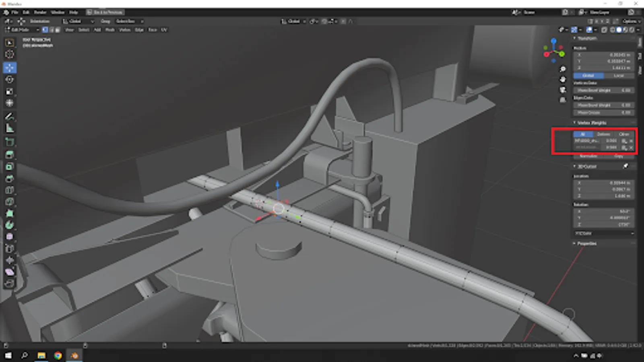This screenshot has height=362, width=644.
Task: Open the Global transform orientation dropdown
Action: click(x=78, y=21)
